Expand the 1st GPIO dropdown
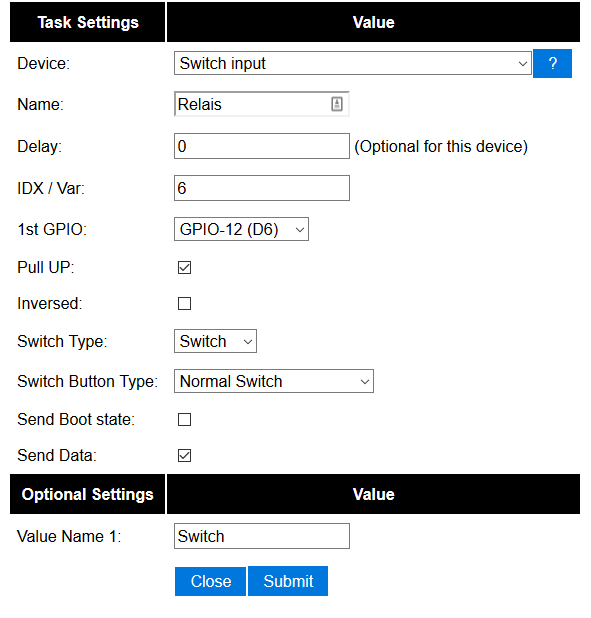 (241, 229)
